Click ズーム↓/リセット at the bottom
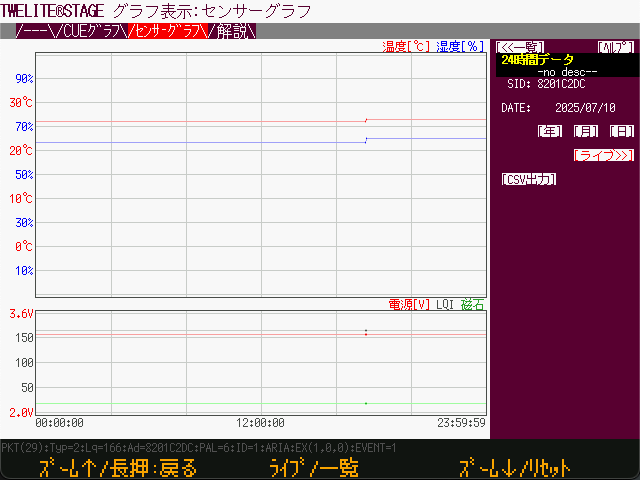The image size is (640, 480). (x=515, y=468)
